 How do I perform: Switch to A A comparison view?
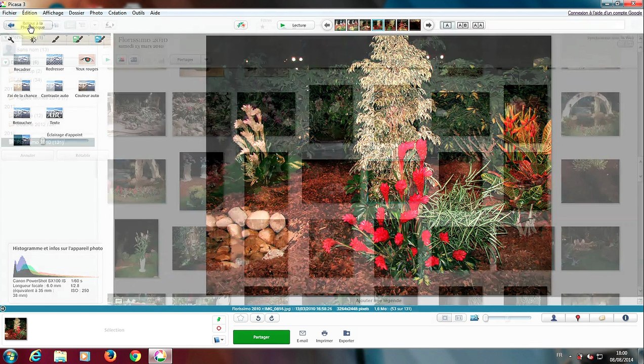[x=478, y=25]
